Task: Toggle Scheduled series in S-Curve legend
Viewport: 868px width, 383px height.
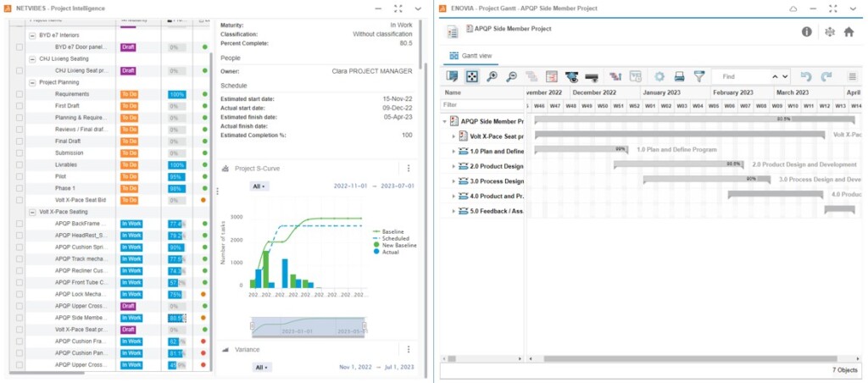Action: tap(392, 238)
